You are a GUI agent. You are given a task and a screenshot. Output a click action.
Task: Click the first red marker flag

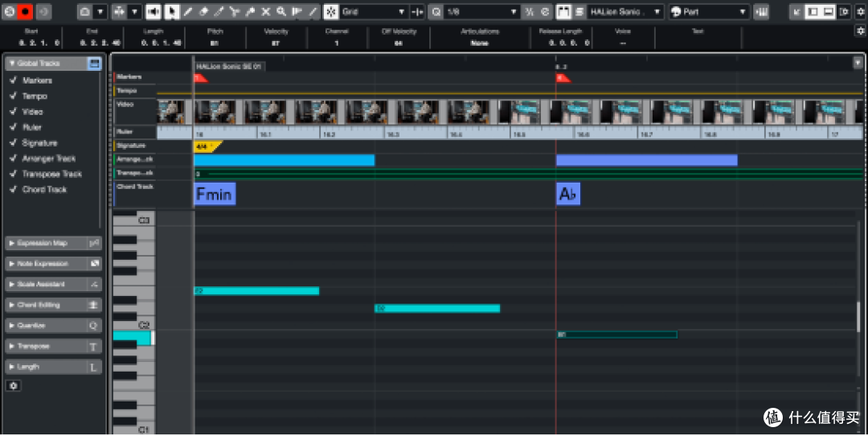click(200, 78)
